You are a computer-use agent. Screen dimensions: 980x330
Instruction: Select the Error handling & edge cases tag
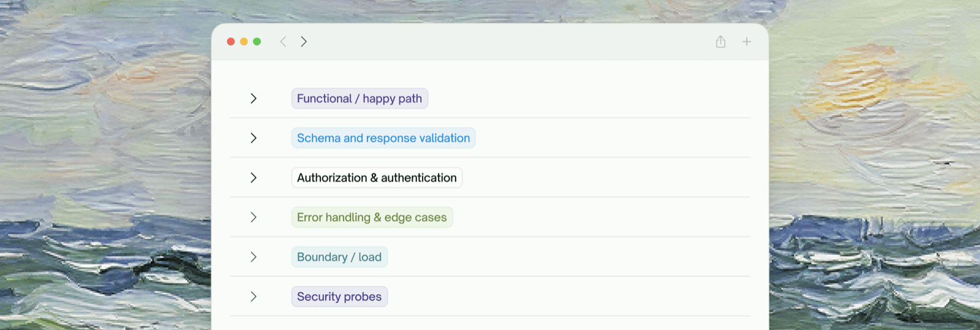click(372, 217)
